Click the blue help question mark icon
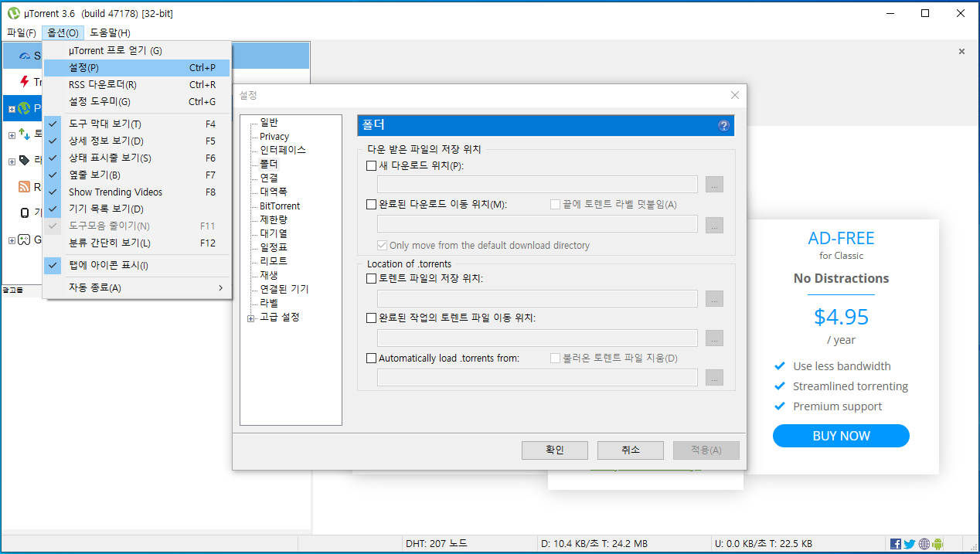The width and height of the screenshot is (980, 554). [x=724, y=125]
